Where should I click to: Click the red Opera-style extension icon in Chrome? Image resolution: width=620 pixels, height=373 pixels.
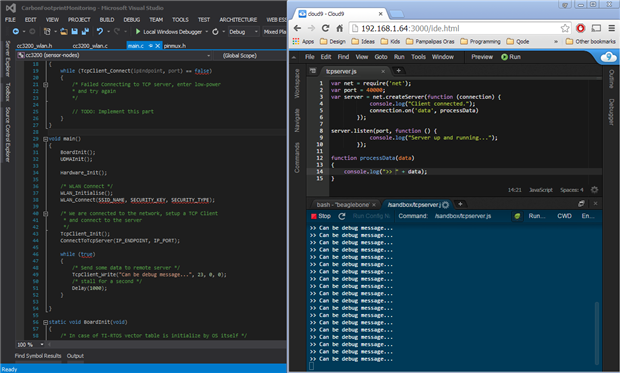pos(580,28)
